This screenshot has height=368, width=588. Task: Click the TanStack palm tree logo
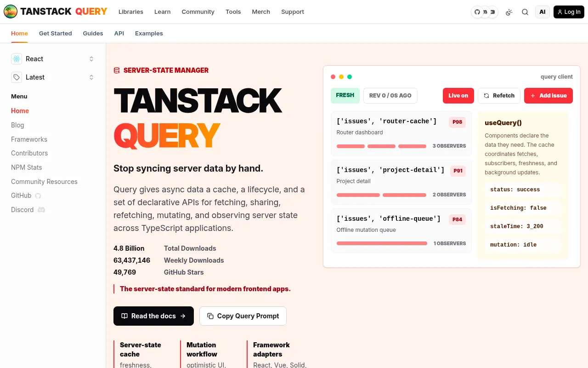[11, 11]
